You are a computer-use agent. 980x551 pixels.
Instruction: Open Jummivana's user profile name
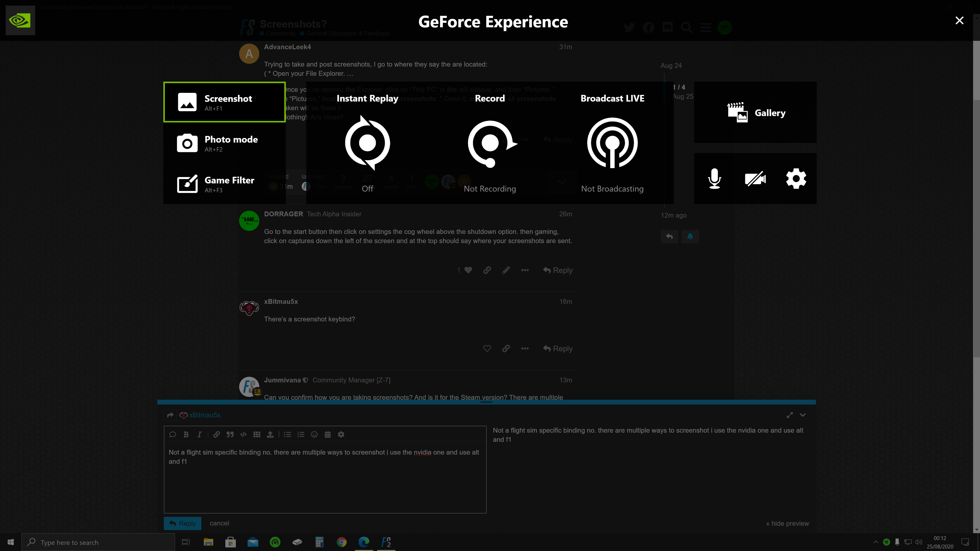[282, 380]
